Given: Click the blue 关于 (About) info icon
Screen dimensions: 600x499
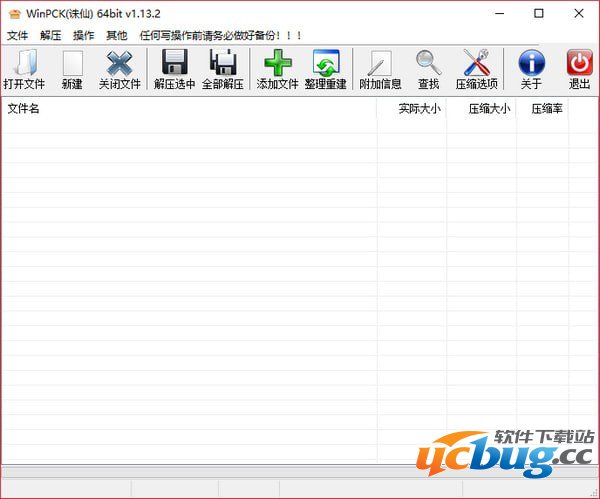Looking at the screenshot, I should (x=531, y=64).
